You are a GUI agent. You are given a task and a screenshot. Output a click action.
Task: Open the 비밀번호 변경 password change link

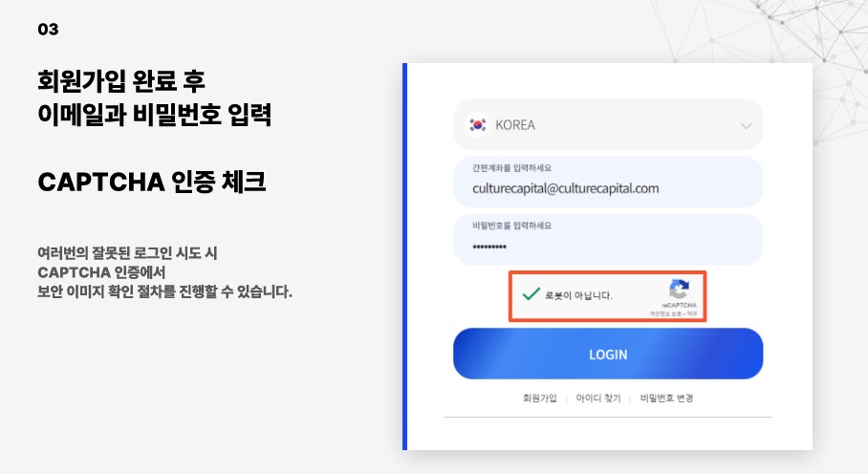tap(666, 399)
